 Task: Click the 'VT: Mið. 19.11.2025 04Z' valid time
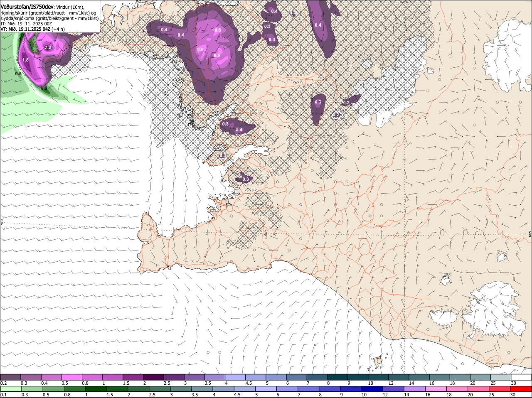pos(25,29)
